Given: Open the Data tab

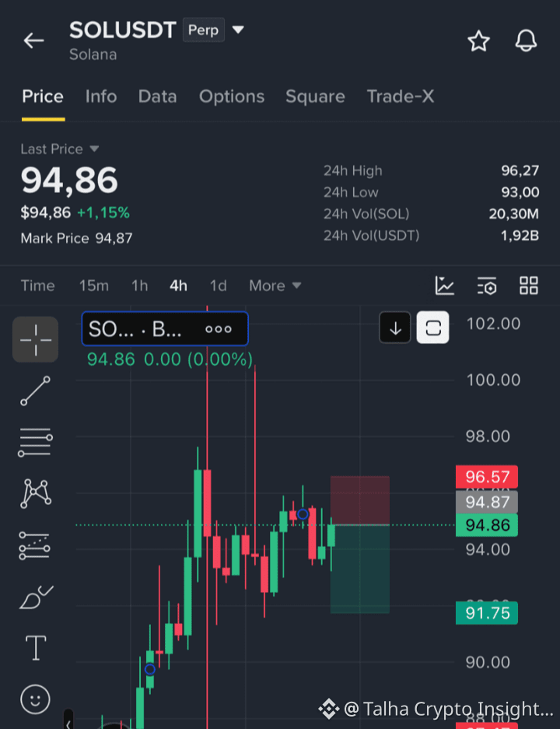Looking at the screenshot, I should click(158, 96).
